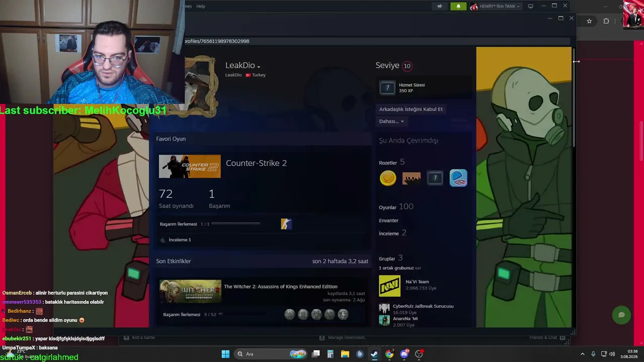
Task: Open the Na'Vi Team group logo
Action: click(x=390, y=286)
